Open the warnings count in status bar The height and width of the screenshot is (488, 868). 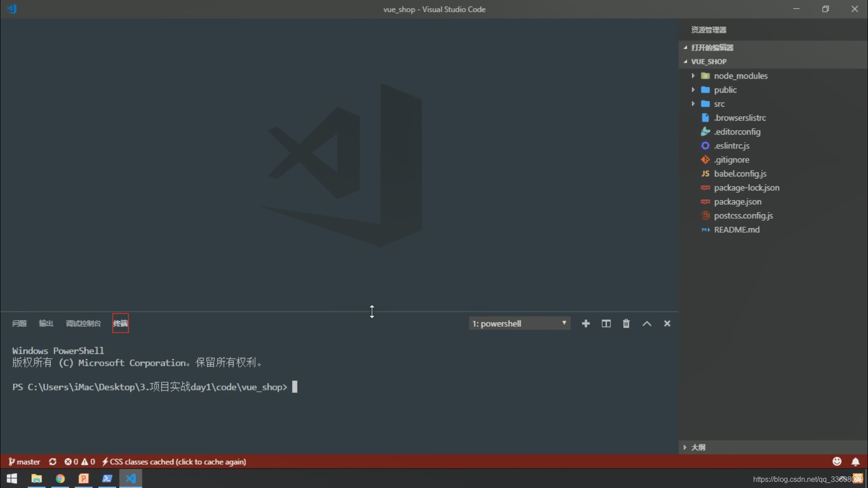coord(88,462)
